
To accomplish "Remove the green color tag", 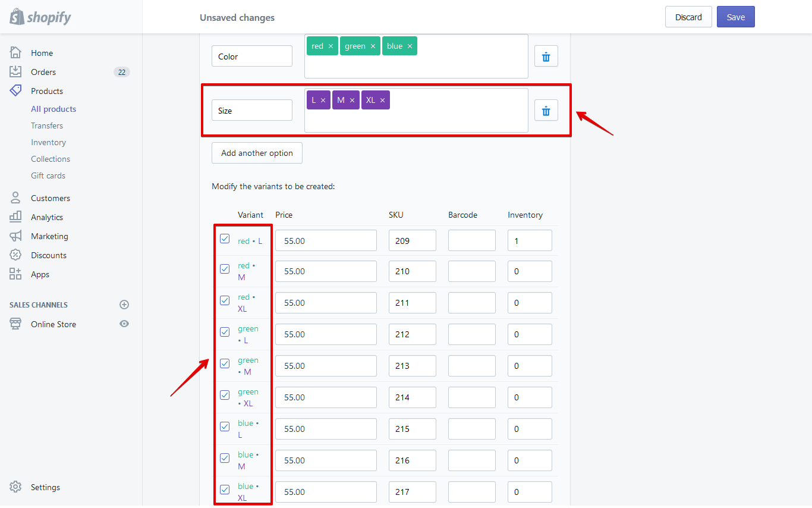I will (373, 46).
